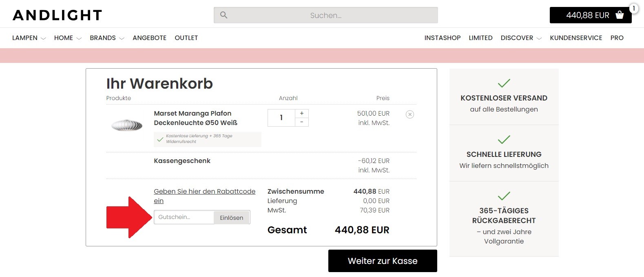Click the KOSTENLOSER VERSAND heading

pyautogui.click(x=504, y=98)
